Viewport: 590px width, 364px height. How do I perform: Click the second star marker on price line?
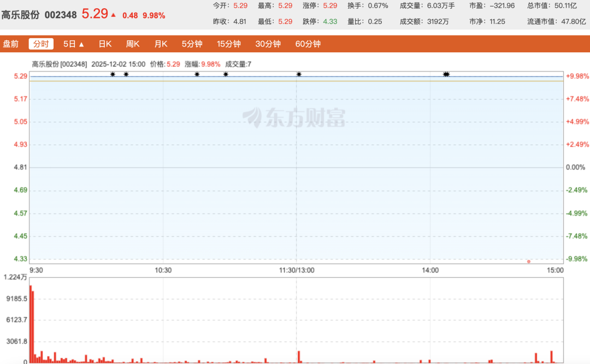point(126,74)
